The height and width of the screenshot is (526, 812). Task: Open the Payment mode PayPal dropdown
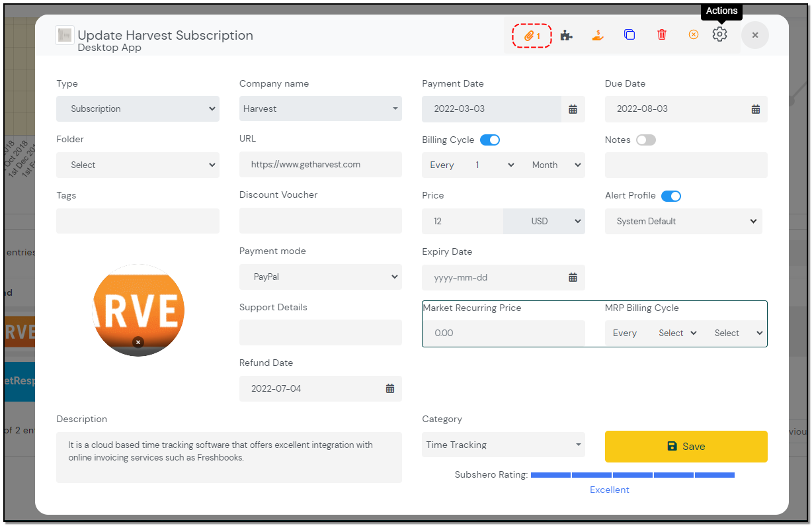(321, 277)
